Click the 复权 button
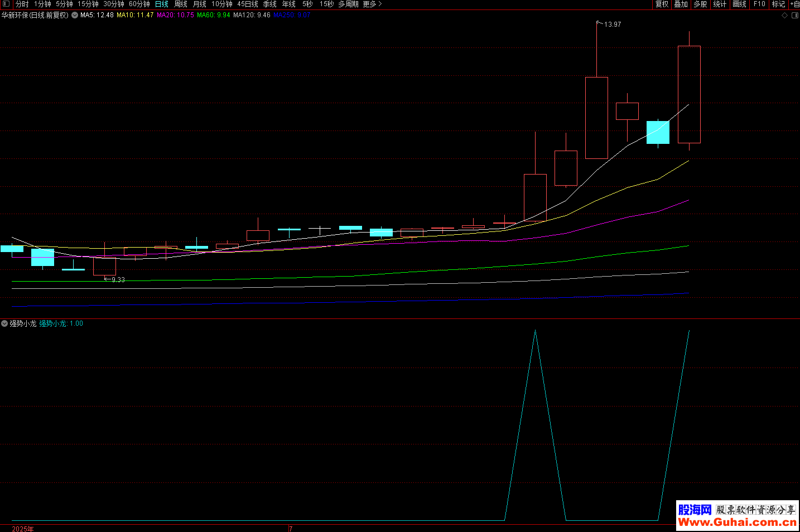Image resolution: width=800 pixels, height=532 pixels. (x=662, y=4)
